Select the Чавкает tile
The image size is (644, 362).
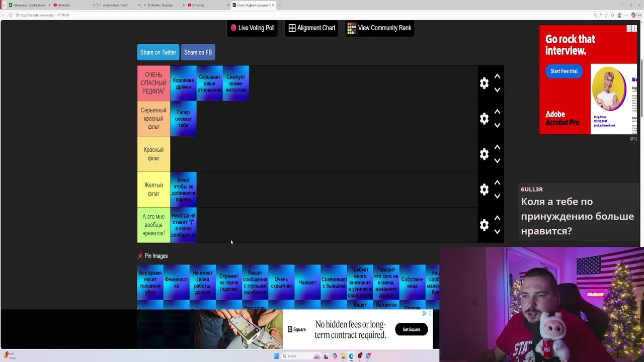[307, 282]
